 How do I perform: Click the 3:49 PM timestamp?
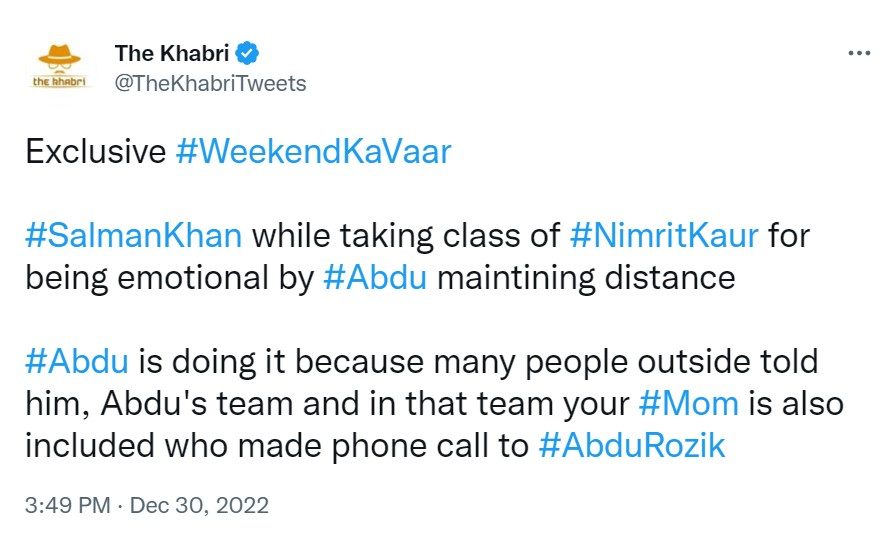66,506
